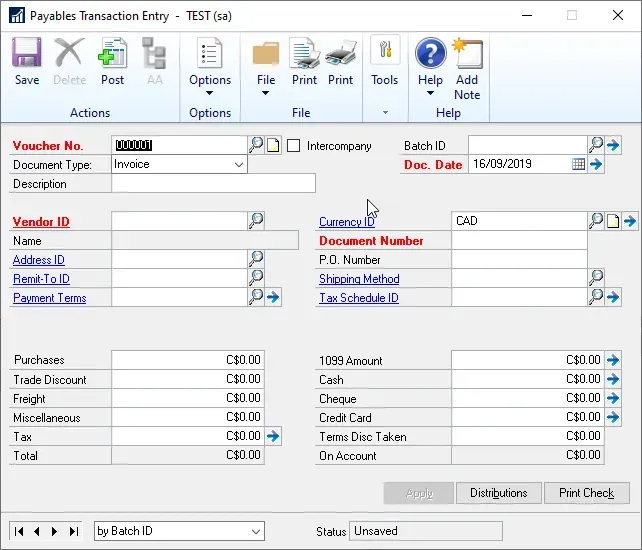
Task: Click the Save icon in Actions
Action: 26,62
